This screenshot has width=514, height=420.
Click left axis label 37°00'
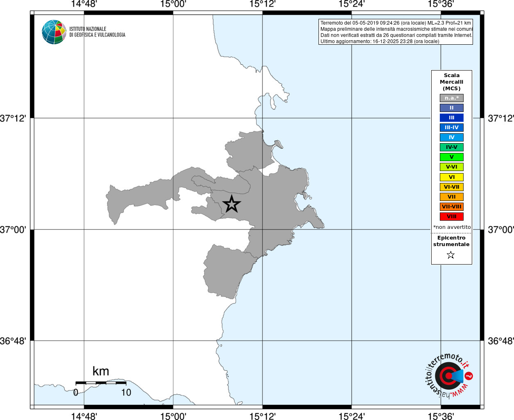coord(13,230)
